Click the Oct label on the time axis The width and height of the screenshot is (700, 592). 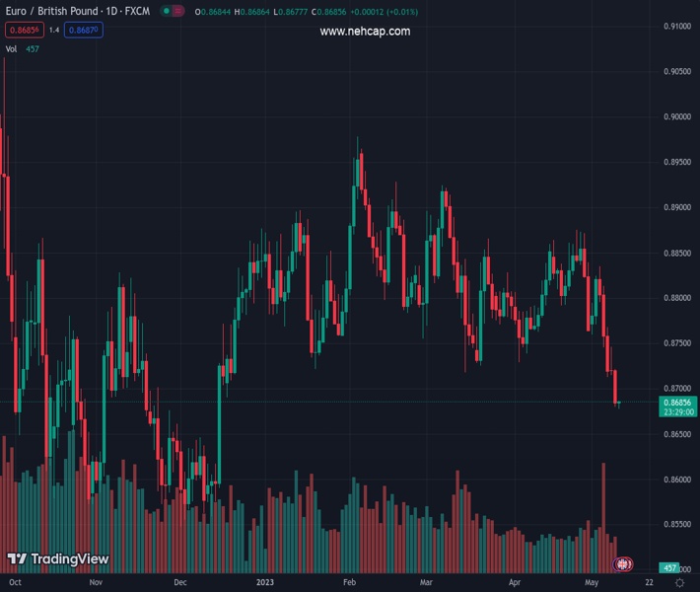click(x=15, y=583)
